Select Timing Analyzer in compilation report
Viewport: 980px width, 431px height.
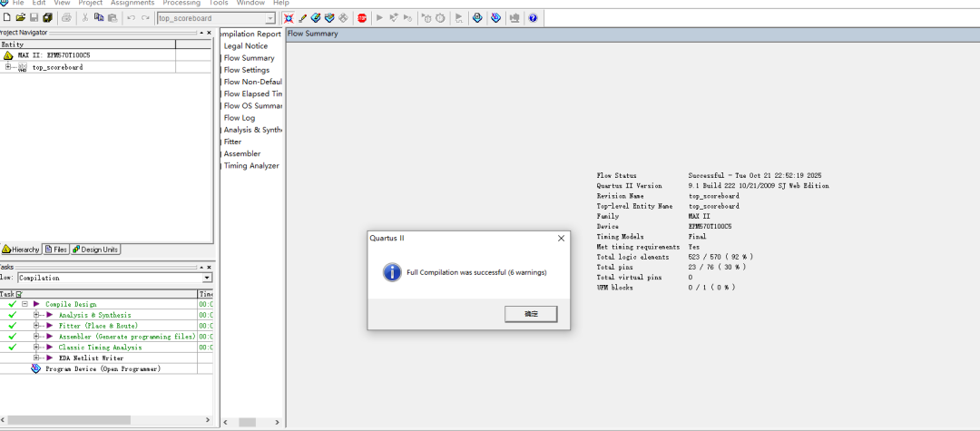251,166
